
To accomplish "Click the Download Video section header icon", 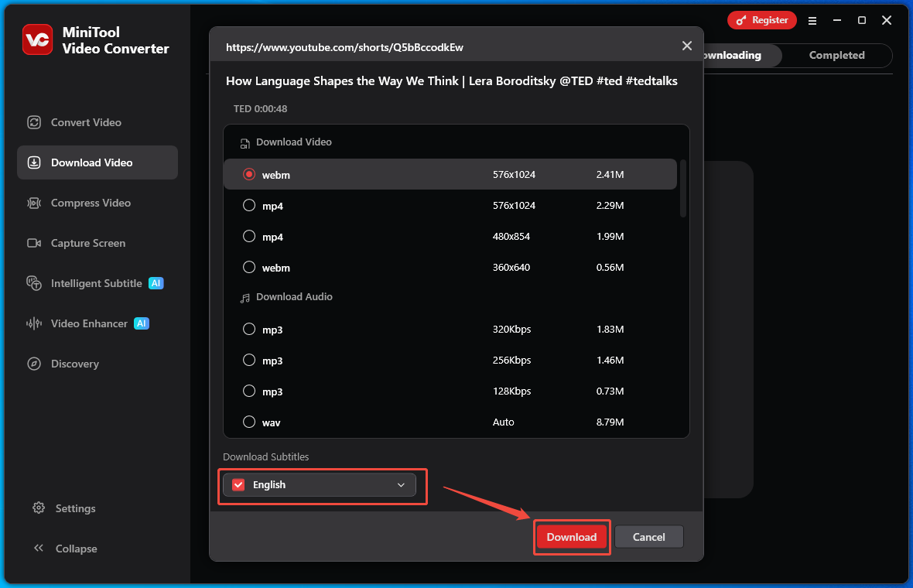I will (245, 142).
